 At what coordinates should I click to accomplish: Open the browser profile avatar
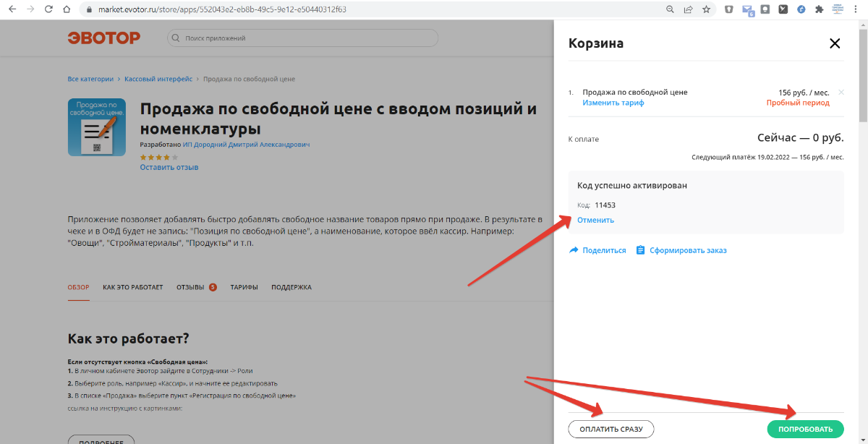point(838,10)
